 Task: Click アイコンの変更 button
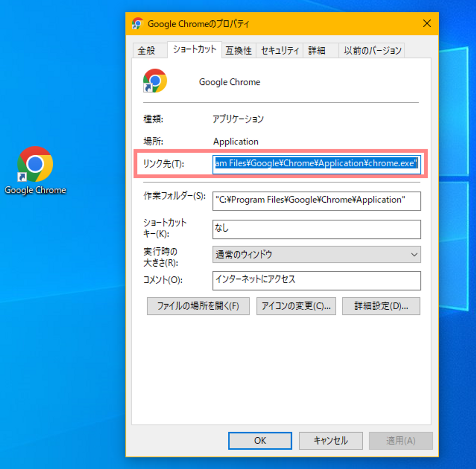pyautogui.click(x=296, y=306)
